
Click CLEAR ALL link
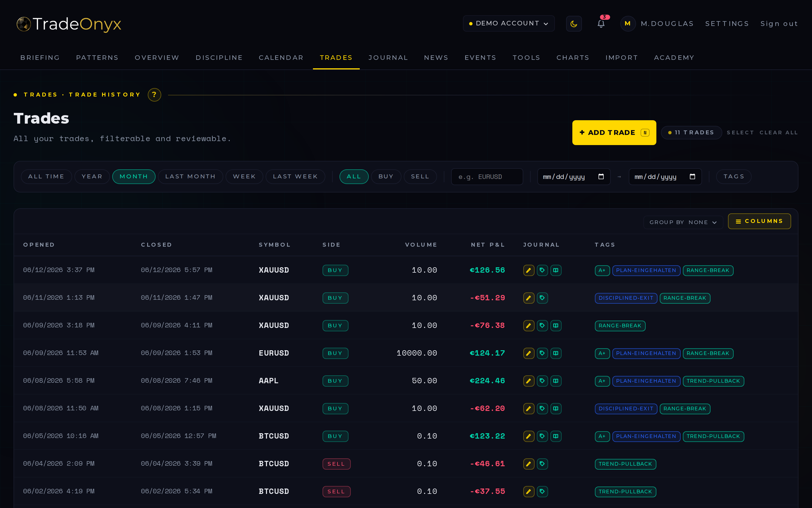click(x=778, y=133)
